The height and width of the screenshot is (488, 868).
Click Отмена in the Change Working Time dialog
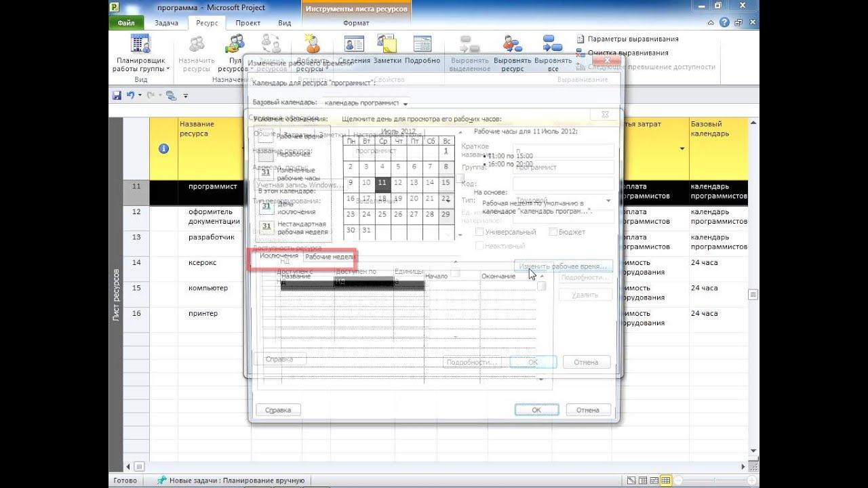[x=588, y=410]
